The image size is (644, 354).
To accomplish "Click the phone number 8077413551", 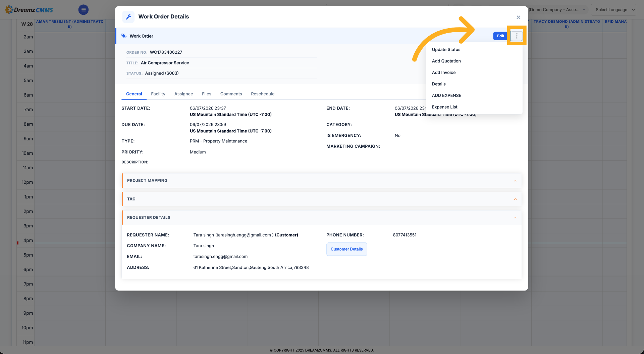I will [405, 235].
